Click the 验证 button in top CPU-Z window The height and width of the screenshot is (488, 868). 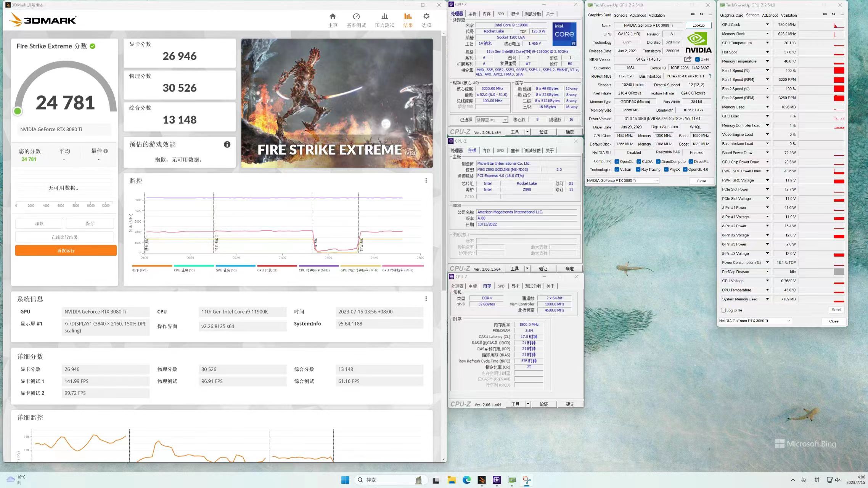[543, 132]
